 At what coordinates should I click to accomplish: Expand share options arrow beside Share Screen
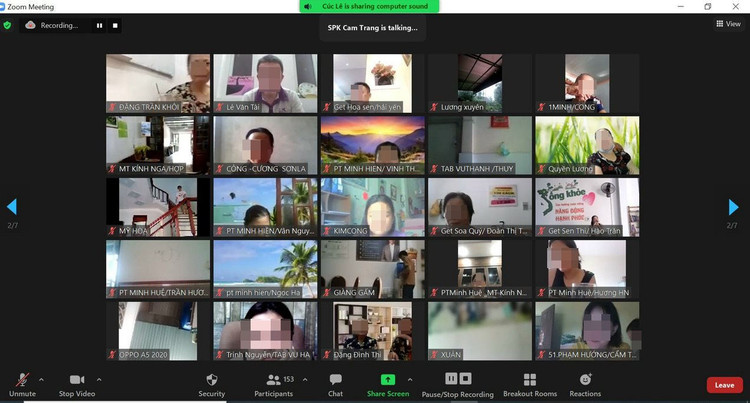tap(410, 380)
